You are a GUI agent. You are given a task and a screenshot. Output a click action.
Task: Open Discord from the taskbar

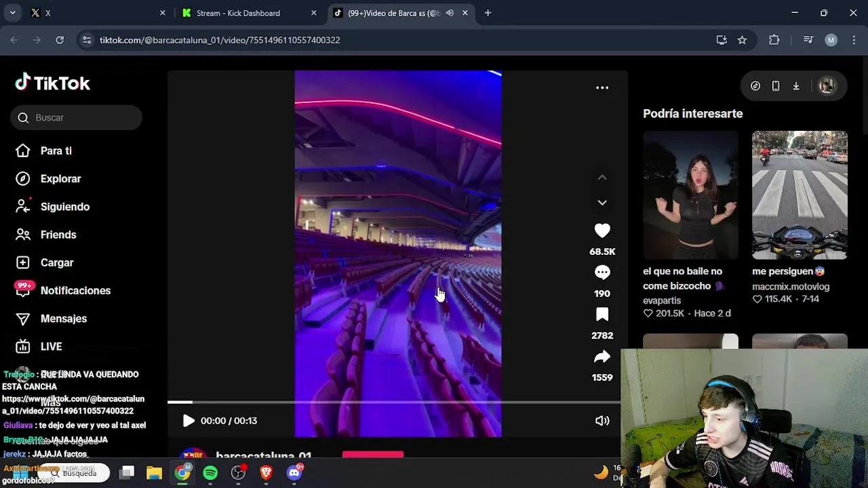[294, 473]
